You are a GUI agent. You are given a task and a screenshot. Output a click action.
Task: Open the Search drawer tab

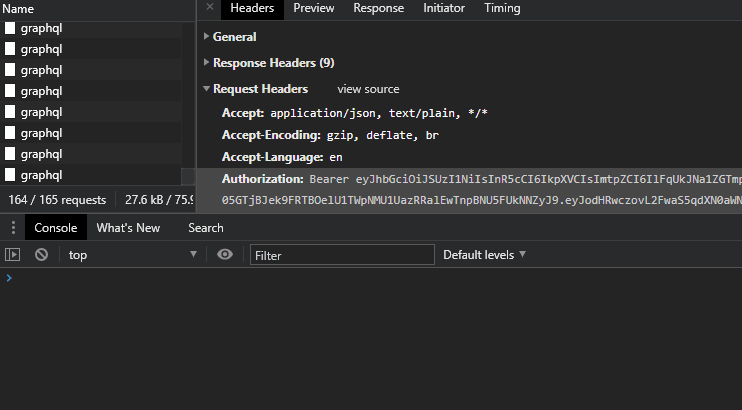pyautogui.click(x=206, y=228)
